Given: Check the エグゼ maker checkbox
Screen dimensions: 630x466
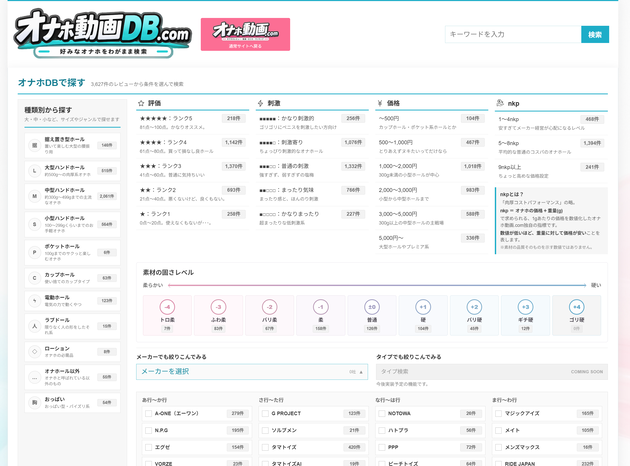Looking at the screenshot, I should point(148,447).
